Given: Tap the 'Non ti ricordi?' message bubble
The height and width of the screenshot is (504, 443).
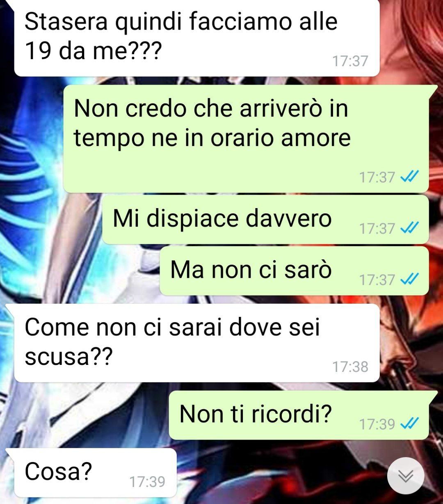Looking at the screenshot, I should tap(299, 415).
